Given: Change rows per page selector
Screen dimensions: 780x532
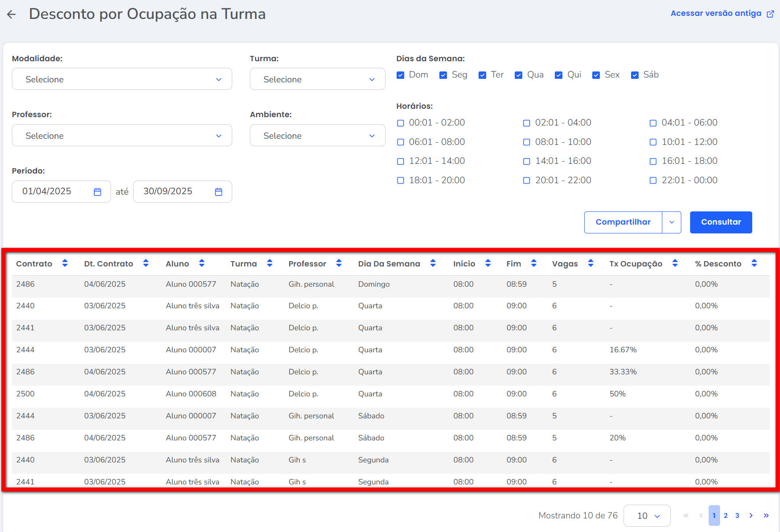Looking at the screenshot, I should coord(647,516).
